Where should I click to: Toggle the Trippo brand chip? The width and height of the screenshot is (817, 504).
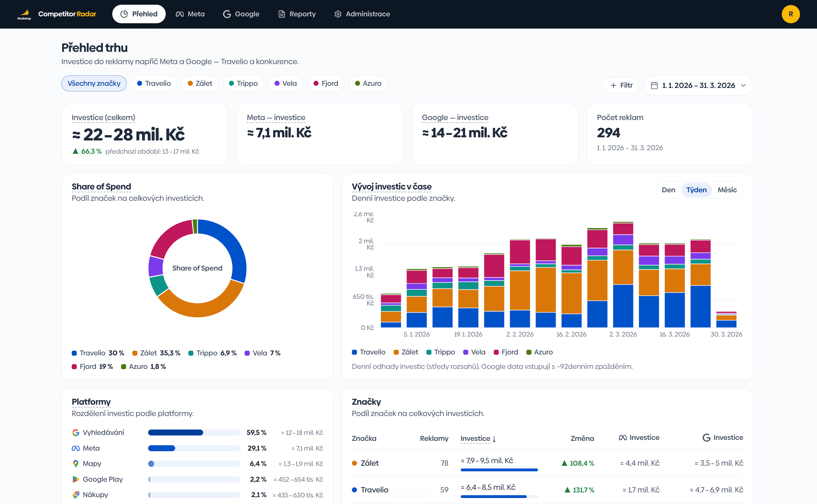coord(243,83)
